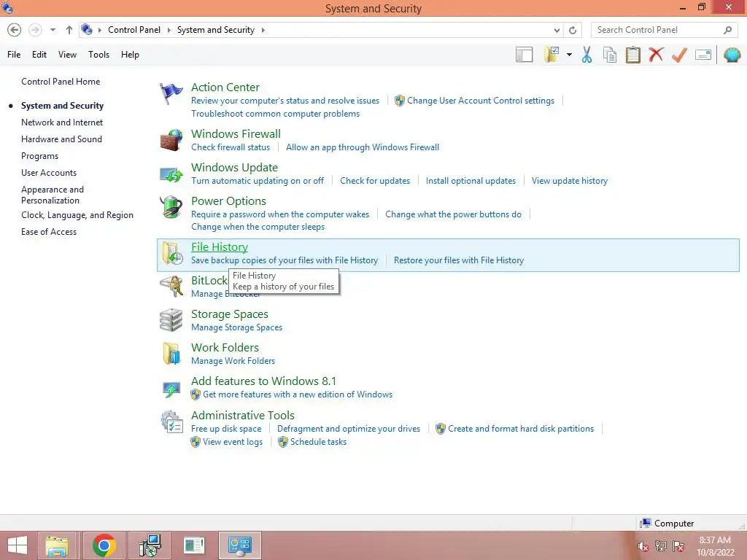Open the Help menu

click(x=130, y=55)
